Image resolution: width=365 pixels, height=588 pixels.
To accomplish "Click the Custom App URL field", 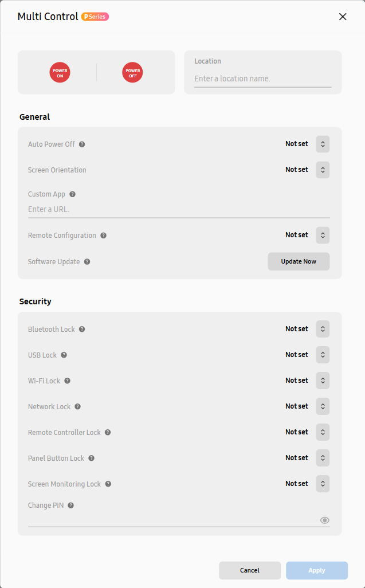I will [179, 210].
